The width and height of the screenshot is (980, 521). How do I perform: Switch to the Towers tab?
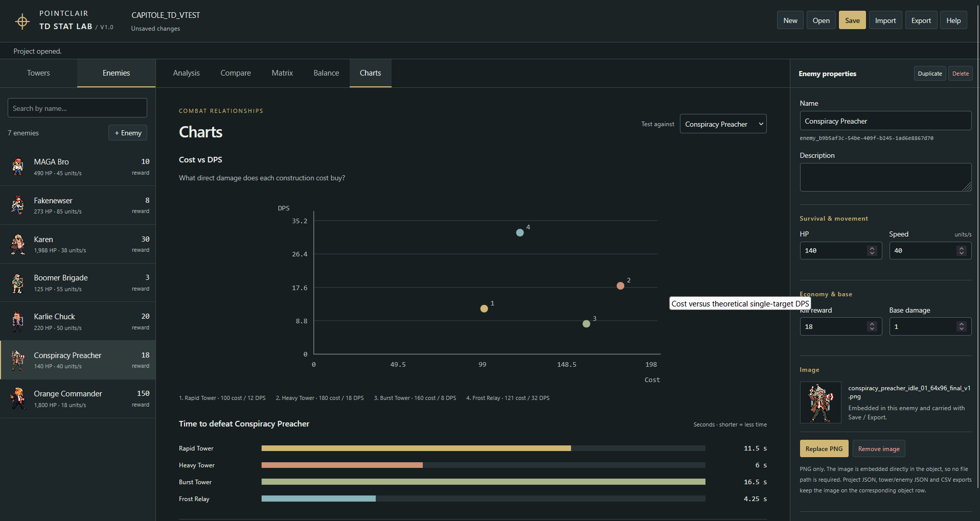click(x=38, y=73)
